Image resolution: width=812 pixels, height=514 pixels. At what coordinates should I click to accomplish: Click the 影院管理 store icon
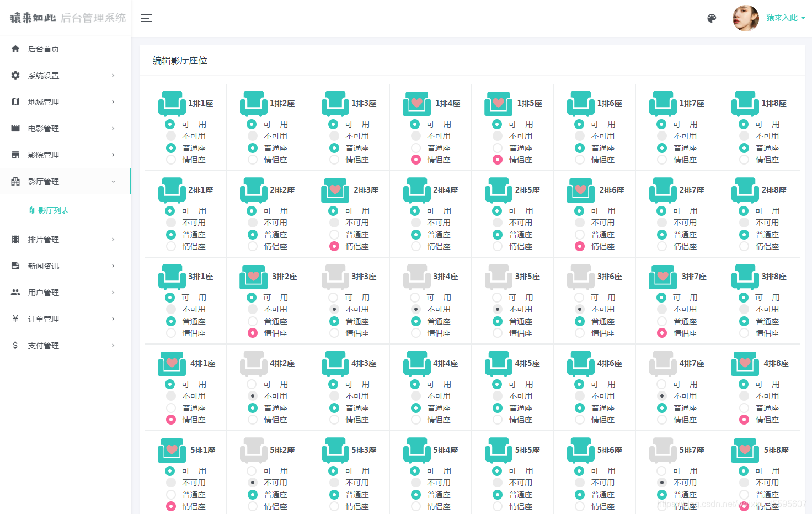pyautogui.click(x=15, y=155)
